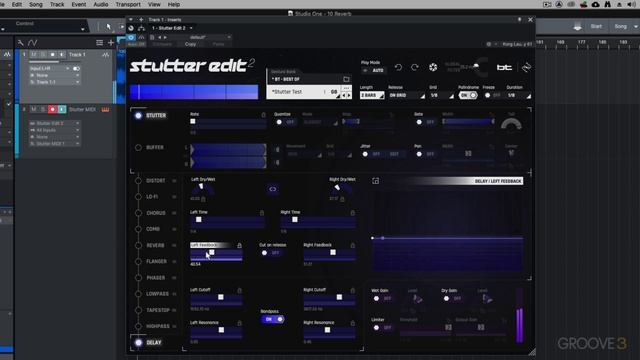This screenshot has height=360, width=640.
Task: Click the undo arrow in Stutter Edit
Action: click(x=398, y=67)
